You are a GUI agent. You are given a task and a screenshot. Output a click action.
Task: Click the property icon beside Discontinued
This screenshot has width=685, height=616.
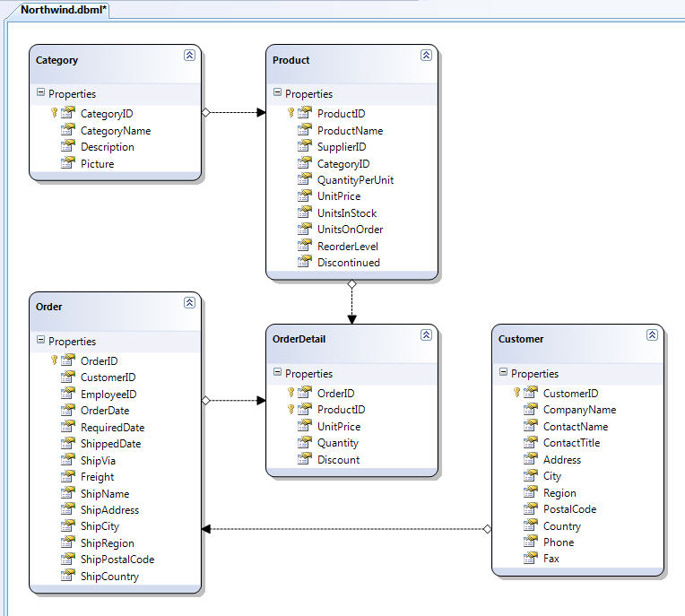tap(304, 263)
